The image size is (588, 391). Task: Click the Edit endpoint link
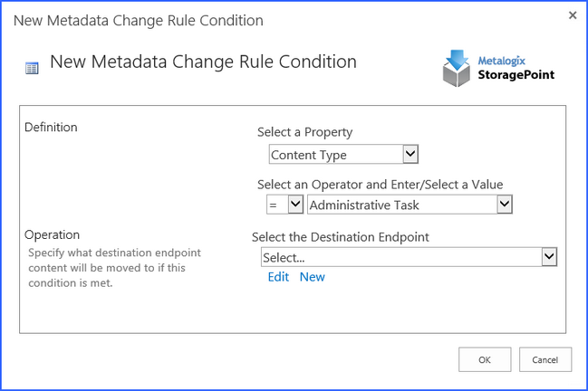point(278,277)
